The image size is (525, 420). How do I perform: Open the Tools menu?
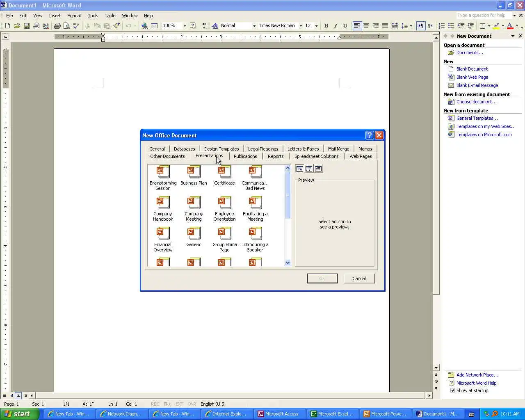click(x=93, y=16)
